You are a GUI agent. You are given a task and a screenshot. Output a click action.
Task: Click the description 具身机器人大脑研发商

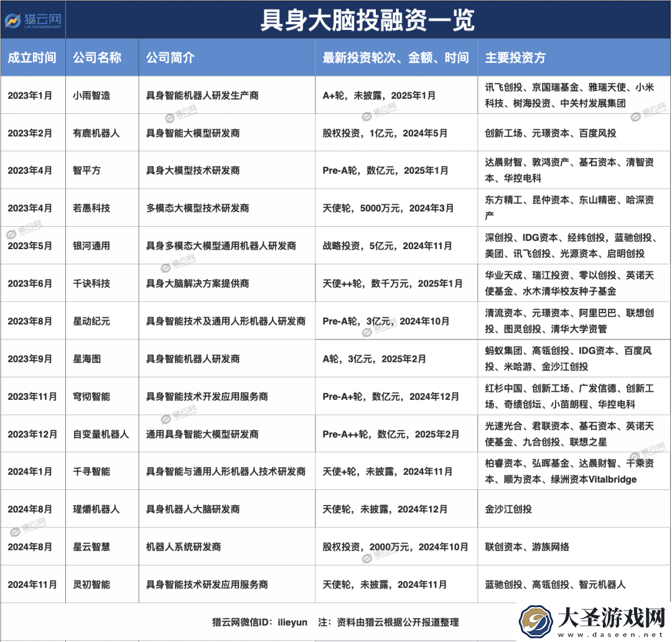[x=193, y=509]
